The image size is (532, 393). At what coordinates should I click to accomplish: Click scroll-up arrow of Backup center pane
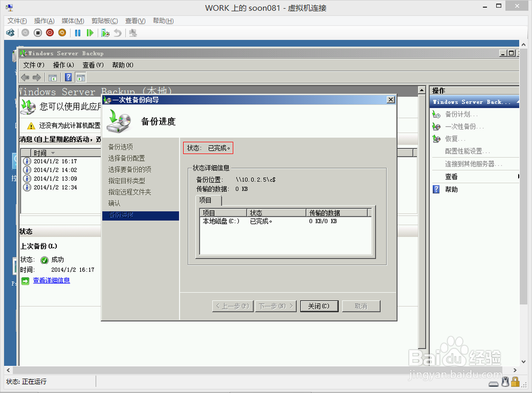(422, 90)
